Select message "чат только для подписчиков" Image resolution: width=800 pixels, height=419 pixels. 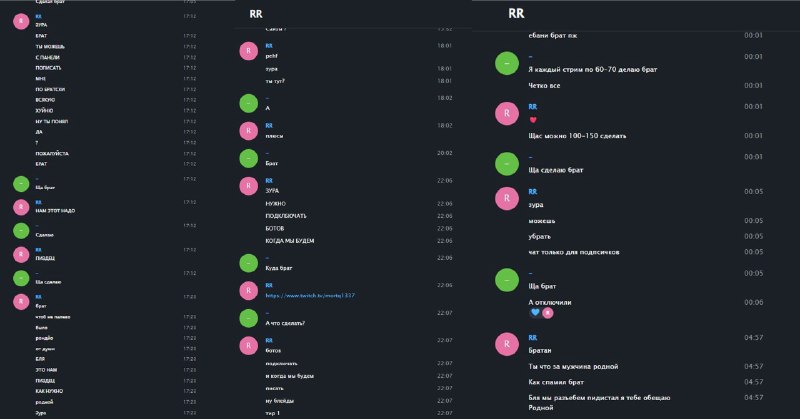point(573,252)
